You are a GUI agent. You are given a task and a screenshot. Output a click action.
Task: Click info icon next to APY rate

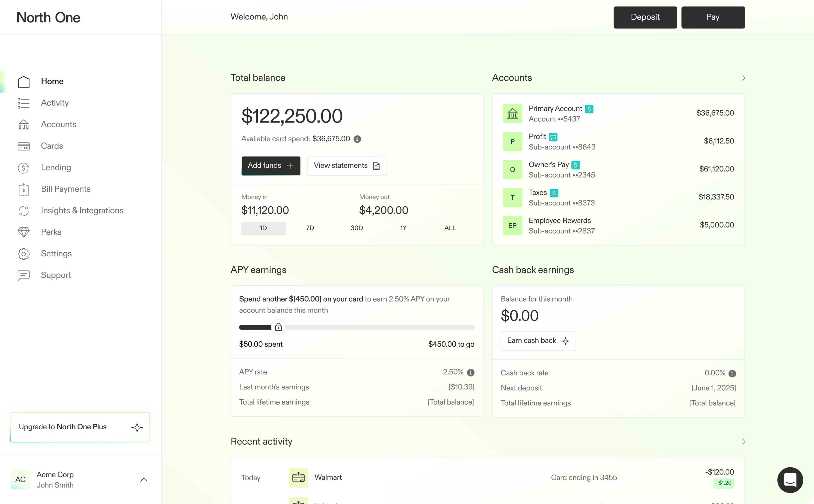pos(470,372)
